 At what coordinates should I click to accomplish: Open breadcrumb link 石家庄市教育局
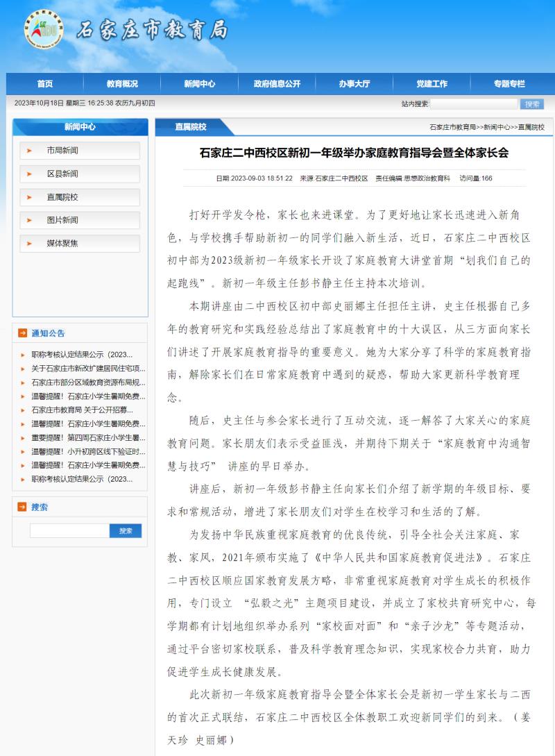(x=452, y=128)
